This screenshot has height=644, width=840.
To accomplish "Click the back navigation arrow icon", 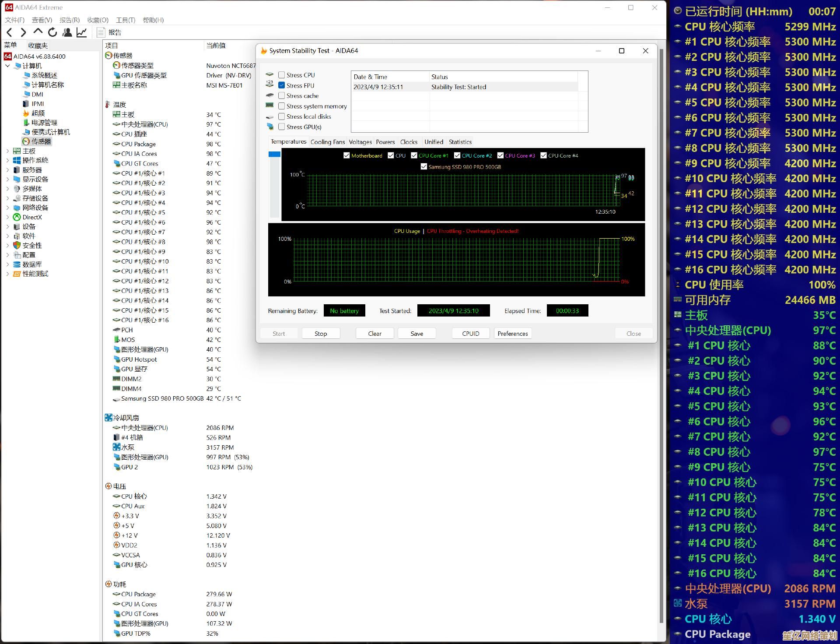I will coord(10,32).
